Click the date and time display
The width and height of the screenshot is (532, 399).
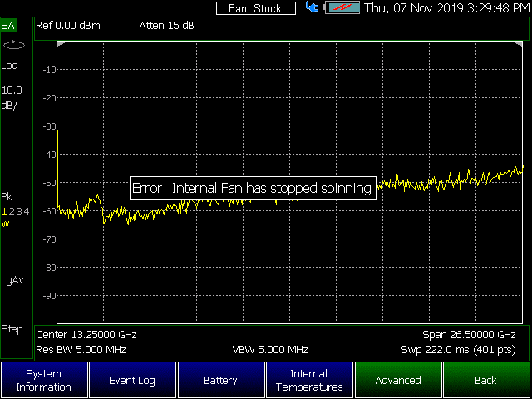[447, 7]
